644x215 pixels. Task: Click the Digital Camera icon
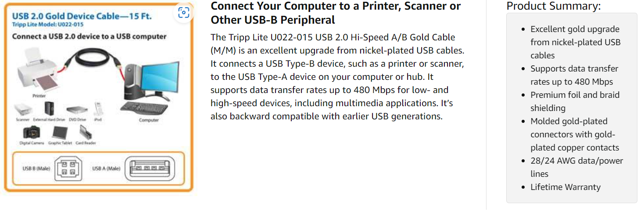click(31, 133)
